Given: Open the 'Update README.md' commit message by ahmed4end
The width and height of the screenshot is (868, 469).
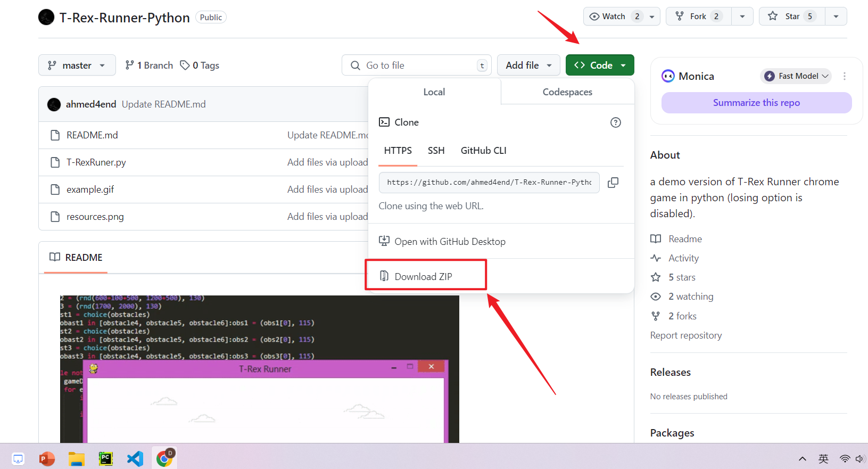Looking at the screenshot, I should point(164,104).
